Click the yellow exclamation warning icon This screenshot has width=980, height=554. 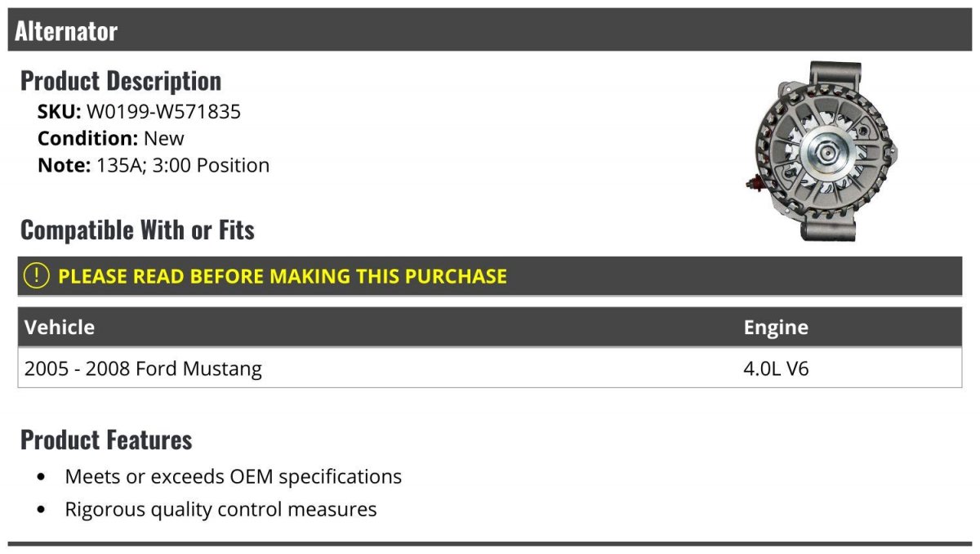click(x=37, y=275)
